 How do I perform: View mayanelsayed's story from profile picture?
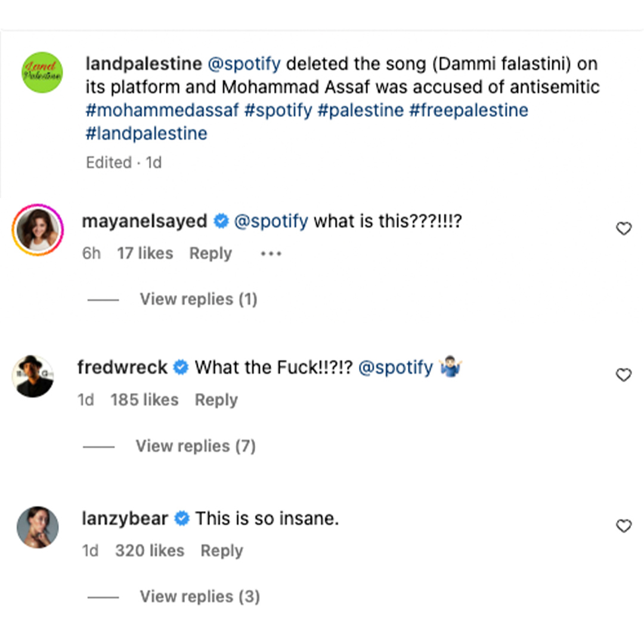click(x=38, y=230)
